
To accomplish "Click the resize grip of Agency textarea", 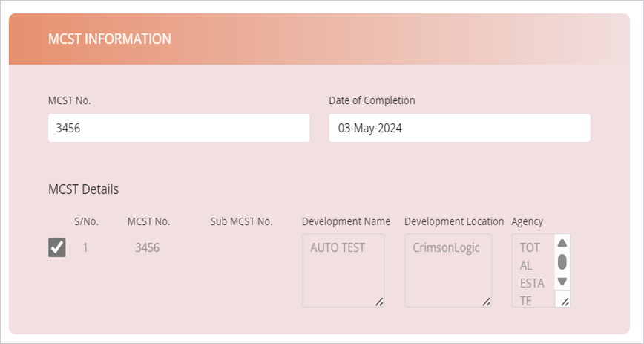I will click(564, 302).
